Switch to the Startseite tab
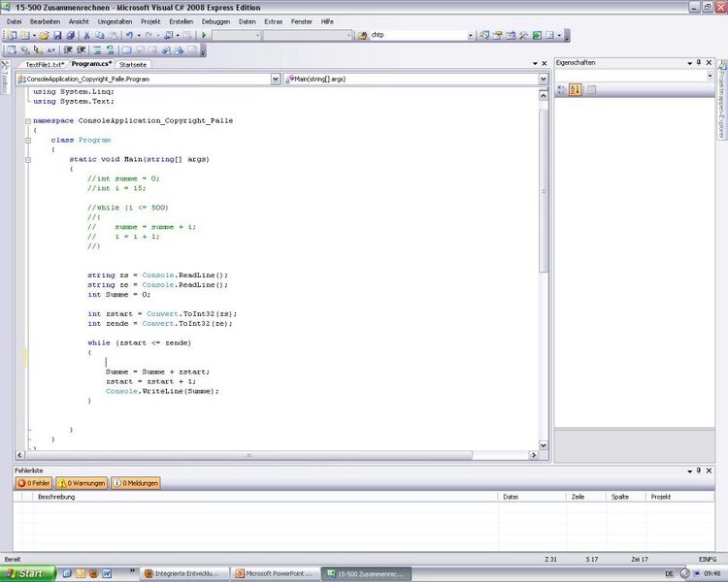 coord(133,65)
